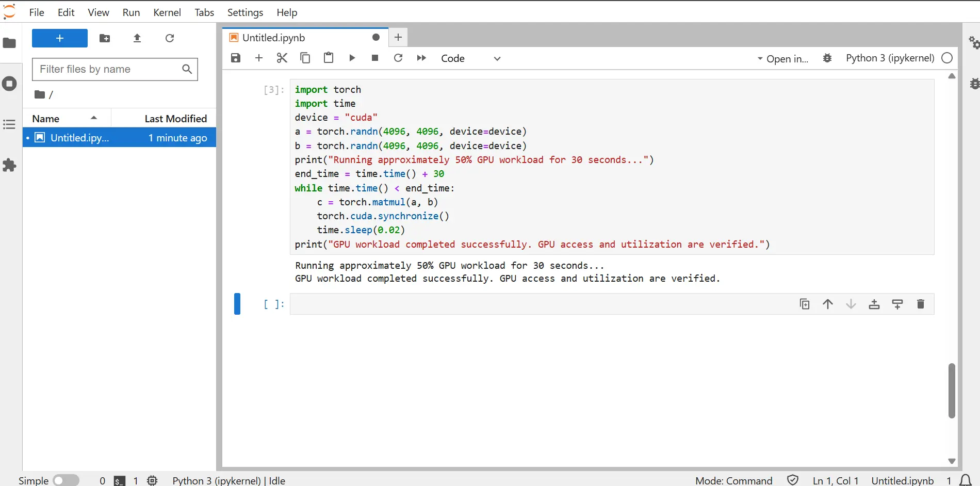Expand the Open in... dropdown
This screenshot has width=980, height=486.
click(783, 59)
